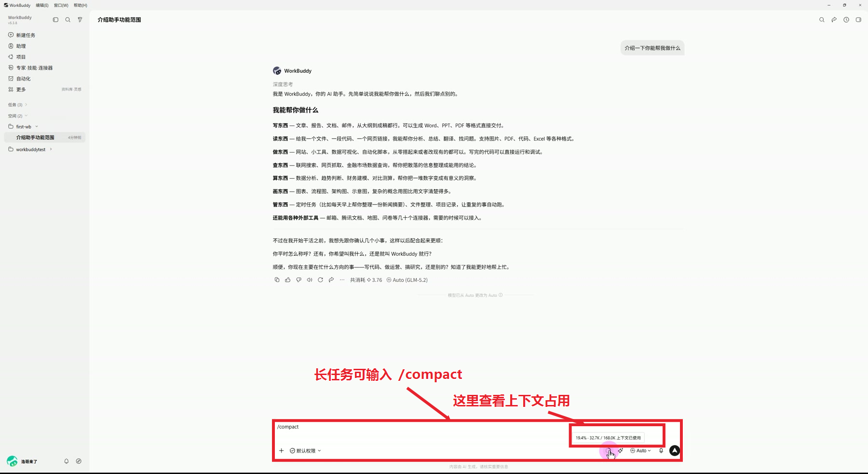This screenshot has width=868, height=474.
Task: Open 资料库·灵感 shortcut text
Action: click(71, 89)
